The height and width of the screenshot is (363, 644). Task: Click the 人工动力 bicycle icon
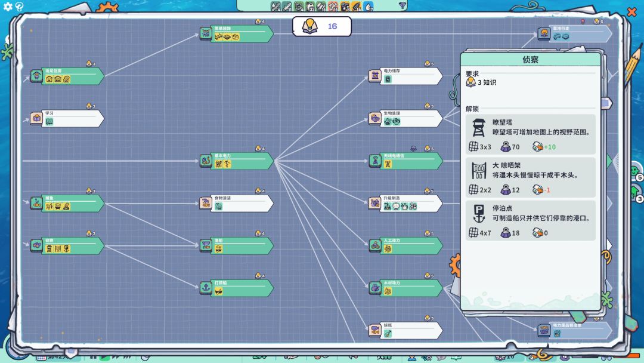click(x=374, y=246)
